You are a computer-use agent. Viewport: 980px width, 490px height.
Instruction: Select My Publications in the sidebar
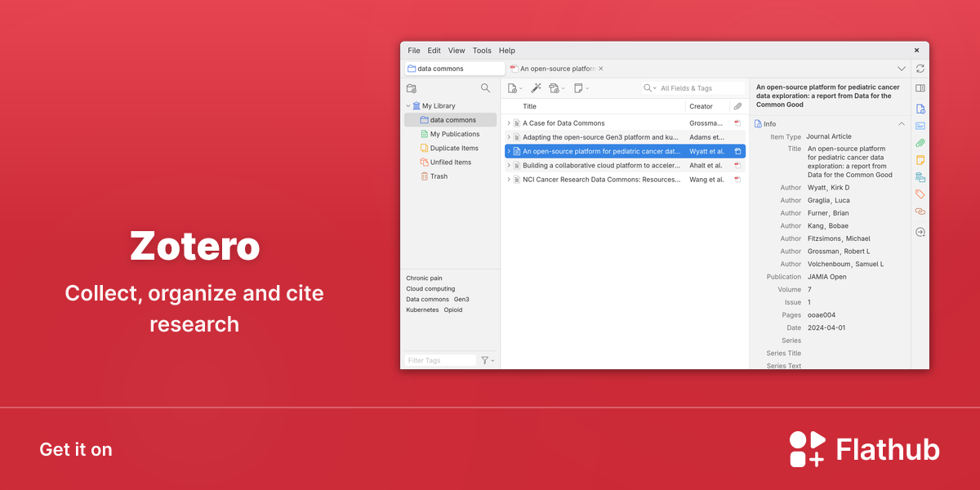pos(450,134)
